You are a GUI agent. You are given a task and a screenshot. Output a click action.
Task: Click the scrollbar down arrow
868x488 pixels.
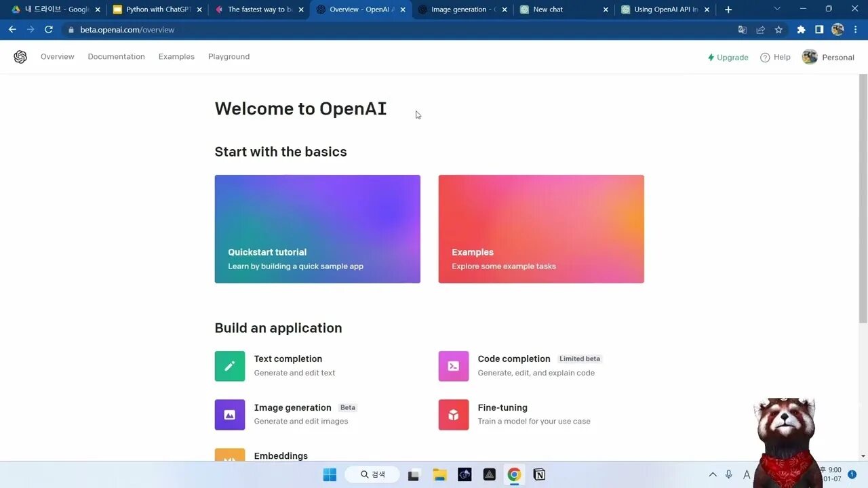click(863, 456)
